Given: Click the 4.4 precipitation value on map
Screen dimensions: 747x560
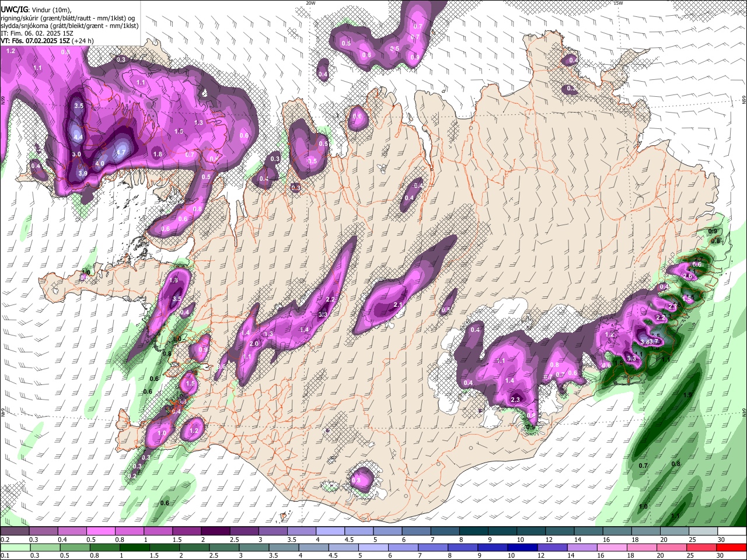Looking at the screenshot, I should click(78, 136).
